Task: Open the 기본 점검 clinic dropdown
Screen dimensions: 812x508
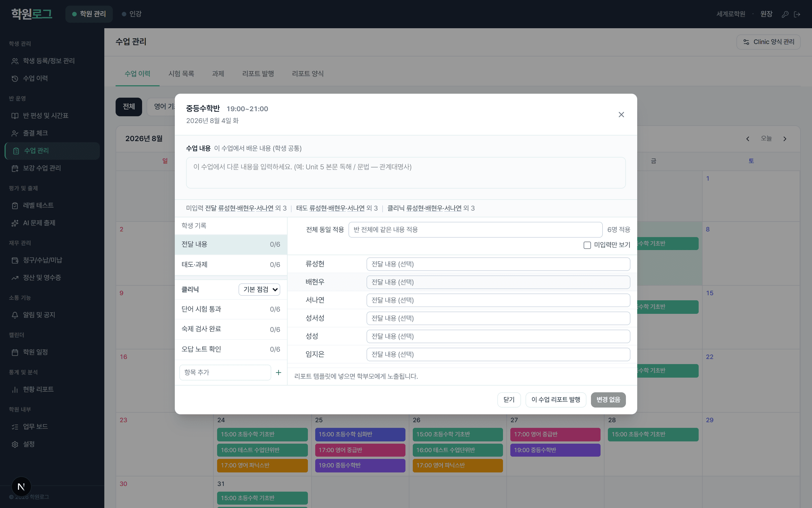Action: click(x=259, y=290)
